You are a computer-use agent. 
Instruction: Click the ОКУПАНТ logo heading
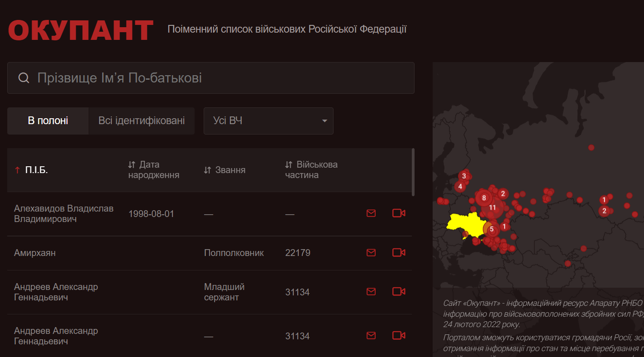[81, 30]
